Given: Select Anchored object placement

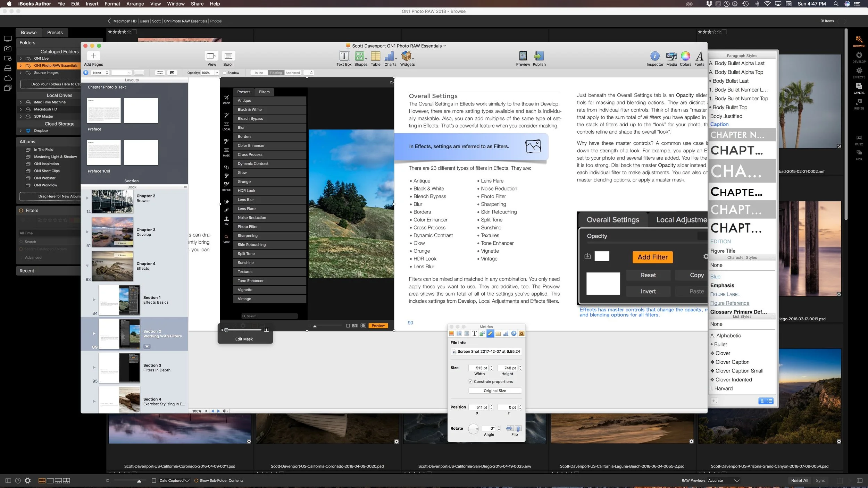Looking at the screenshot, I should (x=293, y=73).
